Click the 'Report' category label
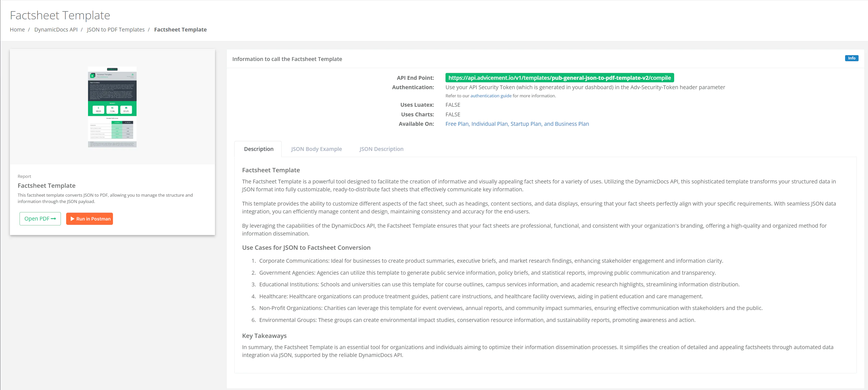This screenshot has width=868, height=390. click(x=24, y=176)
